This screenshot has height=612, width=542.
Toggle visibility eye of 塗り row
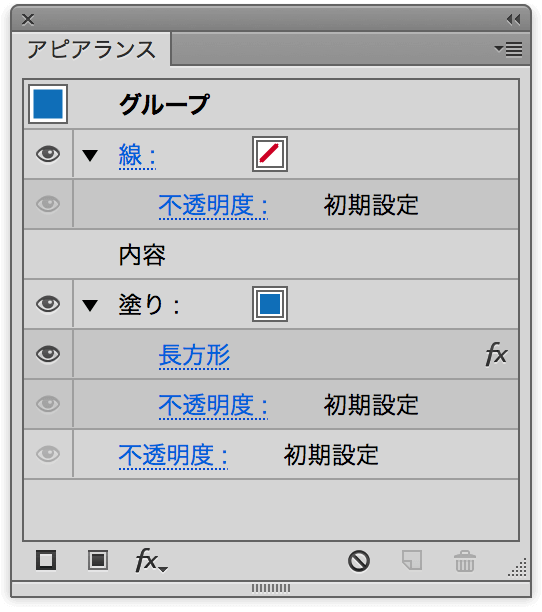pyautogui.click(x=48, y=304)
